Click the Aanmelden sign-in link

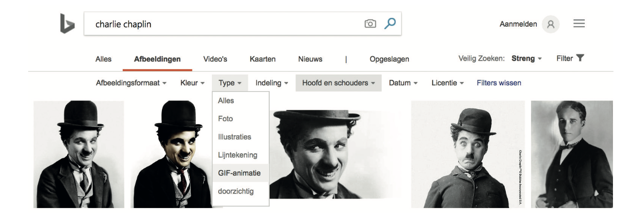click(x=518, y=24)
